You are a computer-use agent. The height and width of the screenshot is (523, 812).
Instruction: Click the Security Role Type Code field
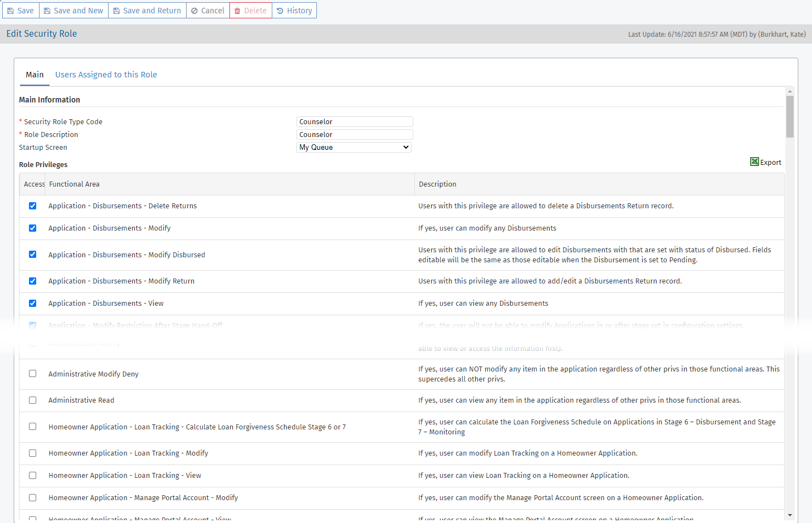(354, 121)
